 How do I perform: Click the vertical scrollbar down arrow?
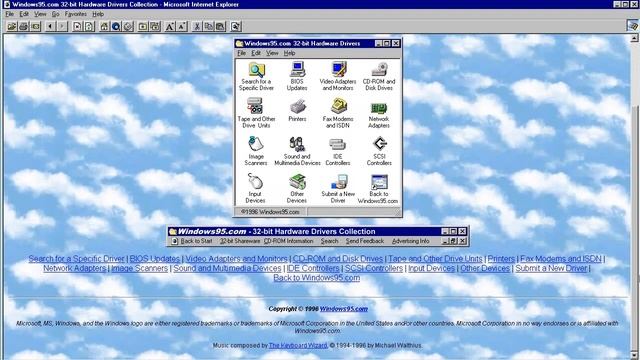(x=634, y=356)
